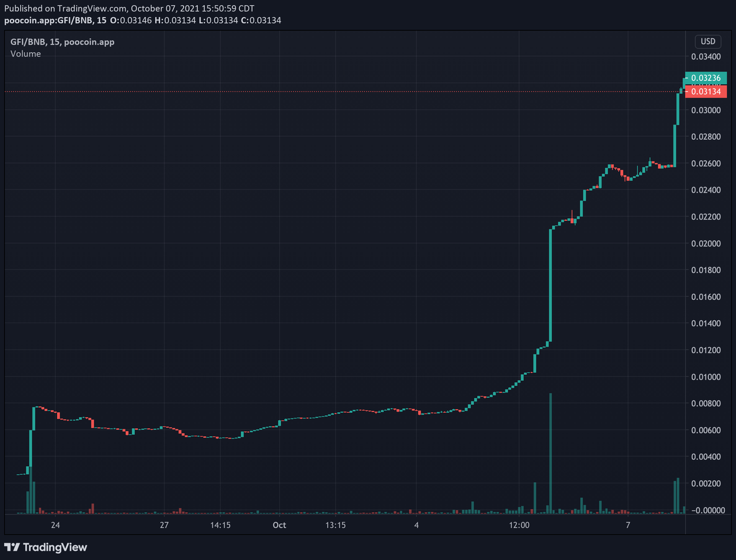The width and height of the screenshot is (736, 560).
Task: Click the 14:15 time label
Action: [220, 525]
